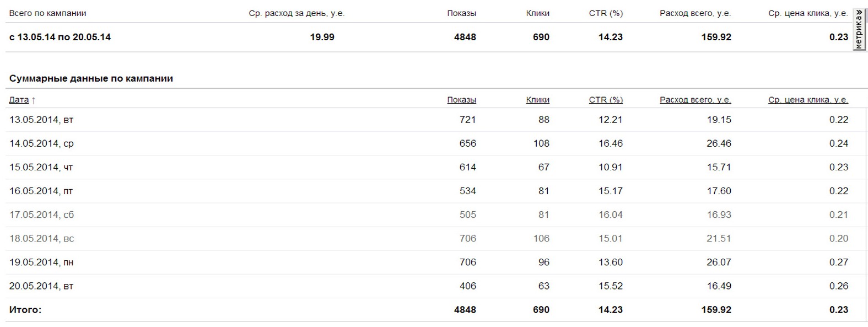
Task: Sort the table by Дата column header
Action: tap(19, 100)
